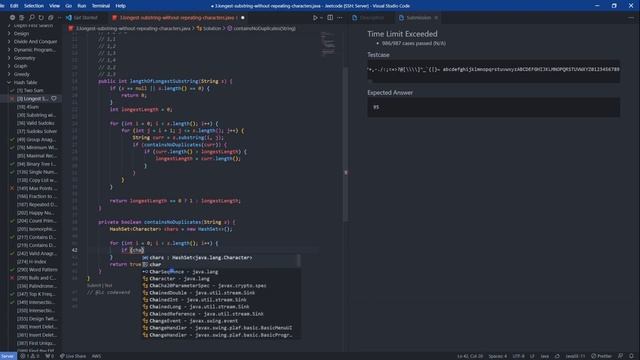Click the editor vertical scrollbar
The width and height of the screenshot is (640, 360).
(x=345, y=145)
